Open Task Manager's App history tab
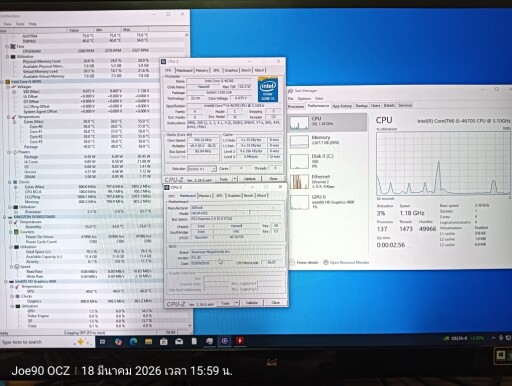Viewport: 512px width, 386px height. 342,106
